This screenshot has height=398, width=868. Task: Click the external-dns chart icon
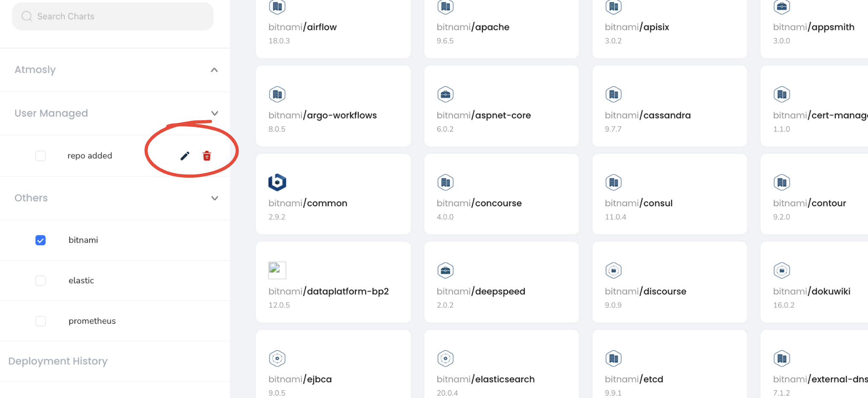click(x=782, y=358)
